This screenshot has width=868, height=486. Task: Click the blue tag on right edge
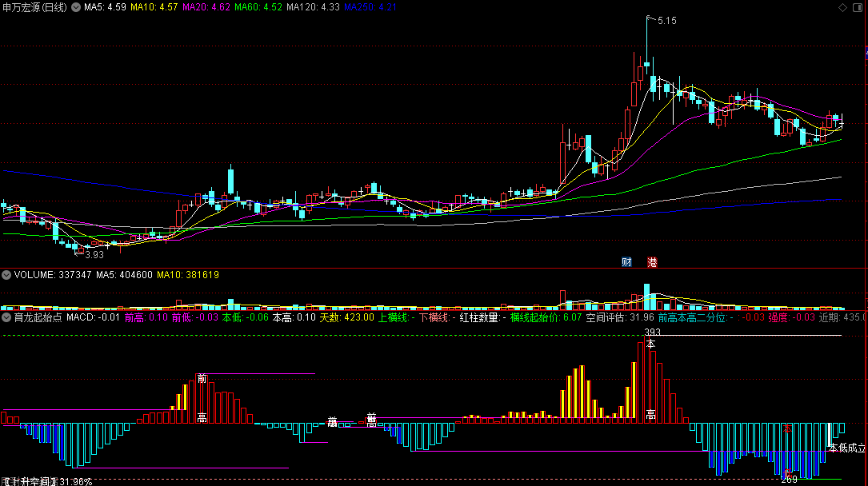(x=866, y=53)
